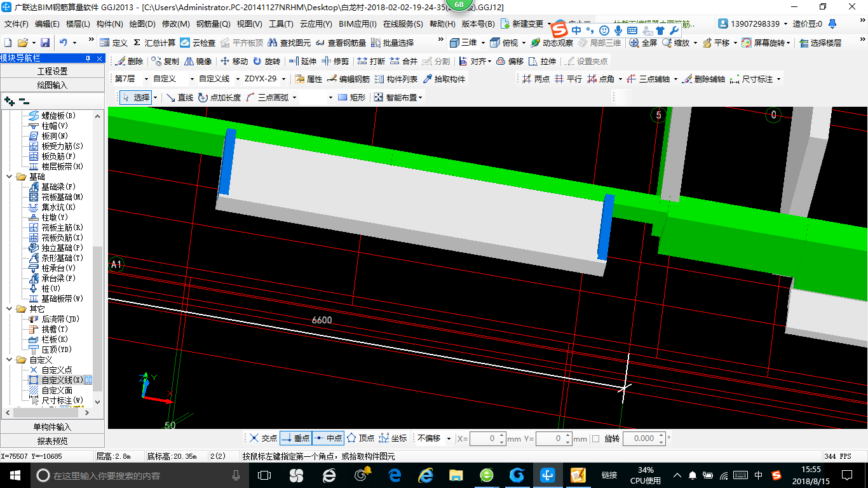The height and width of the screenshot is (488, 868).
Task: Select the 直线 line drawing tool
Action: tap(180, 97)
